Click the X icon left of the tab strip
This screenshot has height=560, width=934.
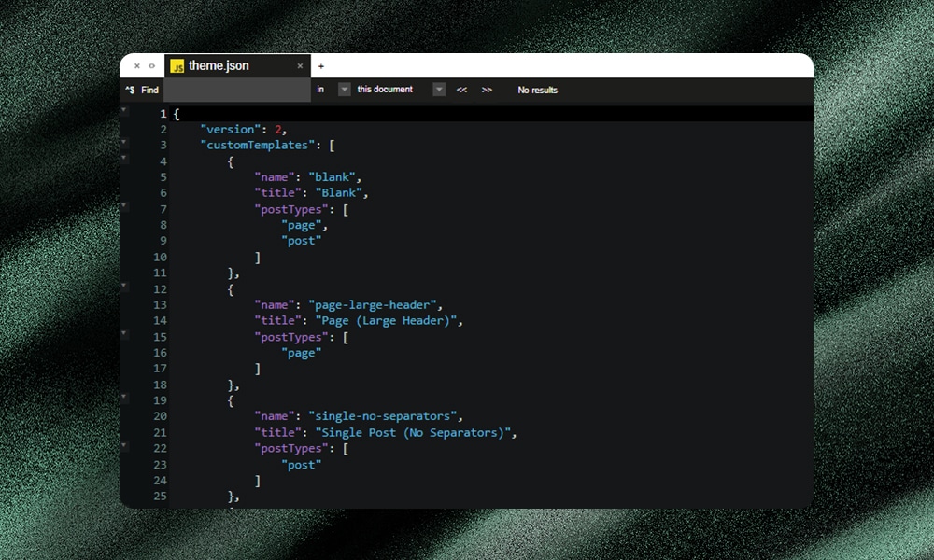(x=137, y=65)
